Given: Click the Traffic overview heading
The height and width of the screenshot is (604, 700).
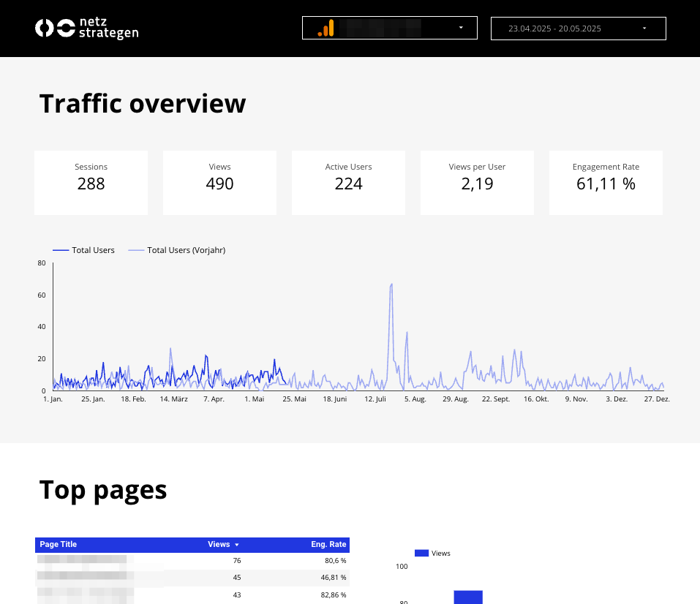Looking at the screenshot, I should [143, 103].
